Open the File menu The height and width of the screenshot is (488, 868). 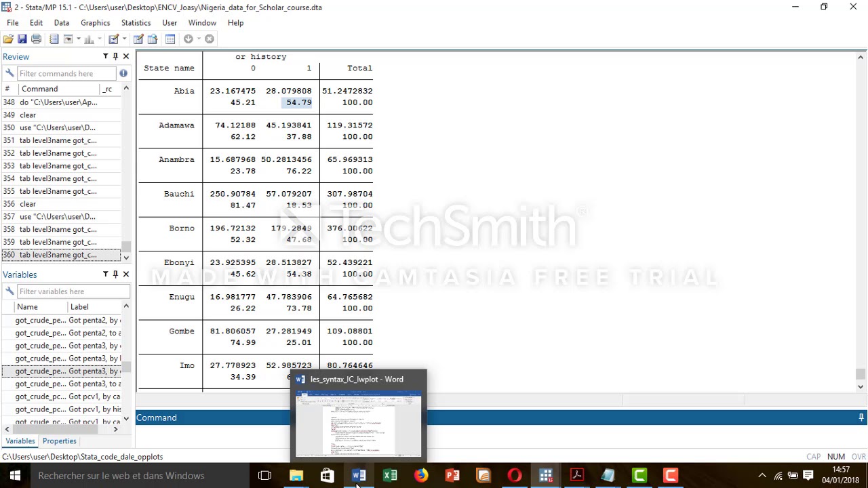[12, 22]
